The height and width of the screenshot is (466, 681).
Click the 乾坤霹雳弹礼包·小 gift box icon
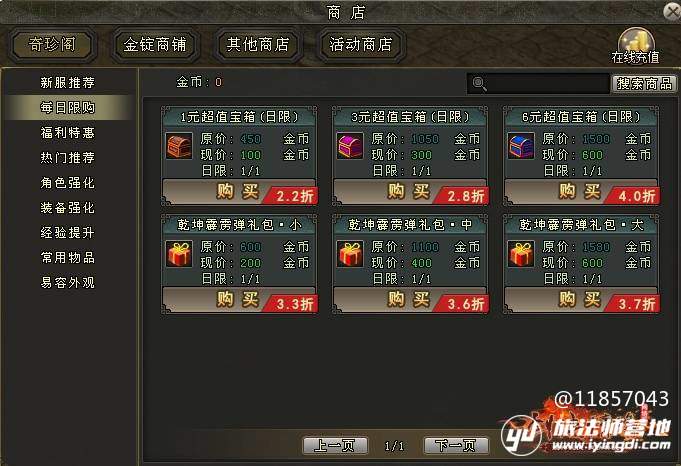click(x=179, y=254)
